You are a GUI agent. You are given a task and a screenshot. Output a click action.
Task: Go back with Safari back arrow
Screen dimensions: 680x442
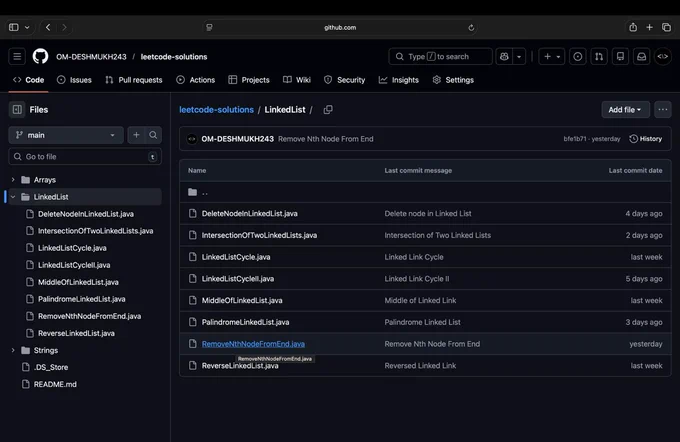[48, 27]
